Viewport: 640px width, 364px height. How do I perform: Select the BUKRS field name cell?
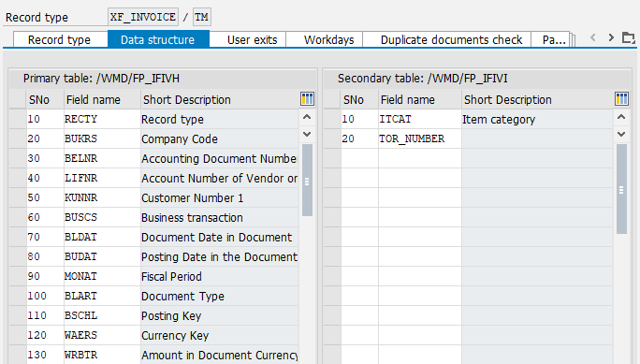point(102,138)
